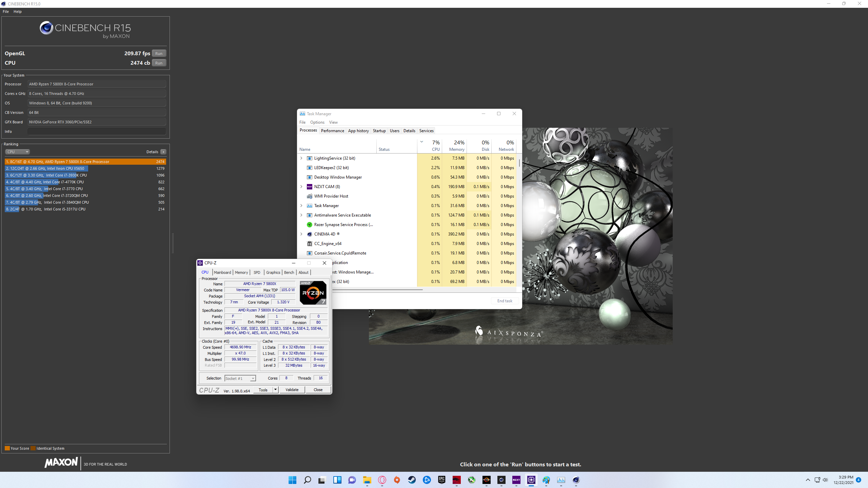This screenshot has width=868, height=488.
Task: Show hidden system tray icons
Action: pyautogui.click(x=808, y=480)
